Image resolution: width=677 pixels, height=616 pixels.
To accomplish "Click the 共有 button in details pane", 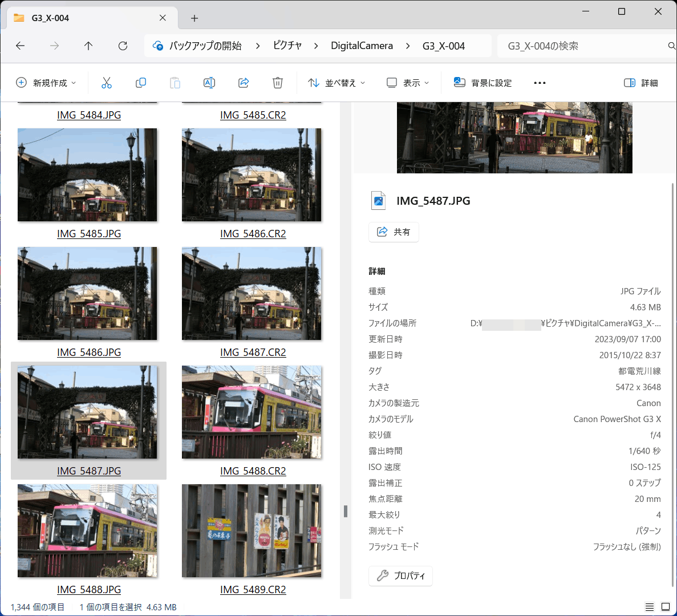I will click(x=394, y=232).
